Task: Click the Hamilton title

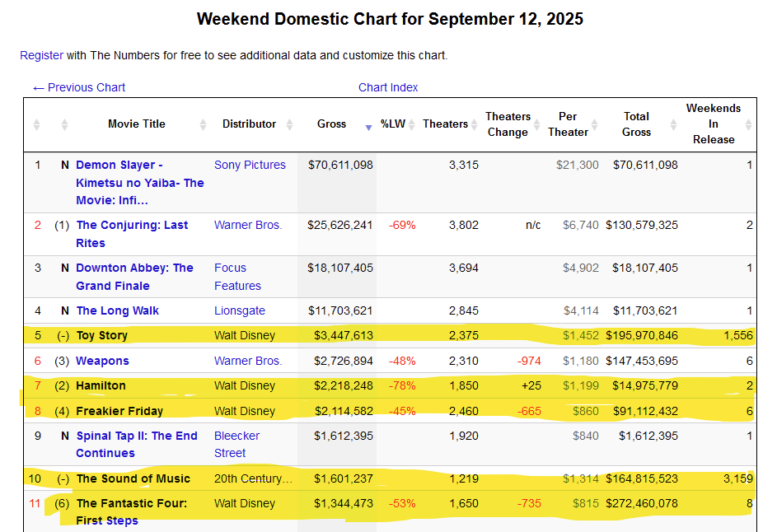Action: click(101, 386)
